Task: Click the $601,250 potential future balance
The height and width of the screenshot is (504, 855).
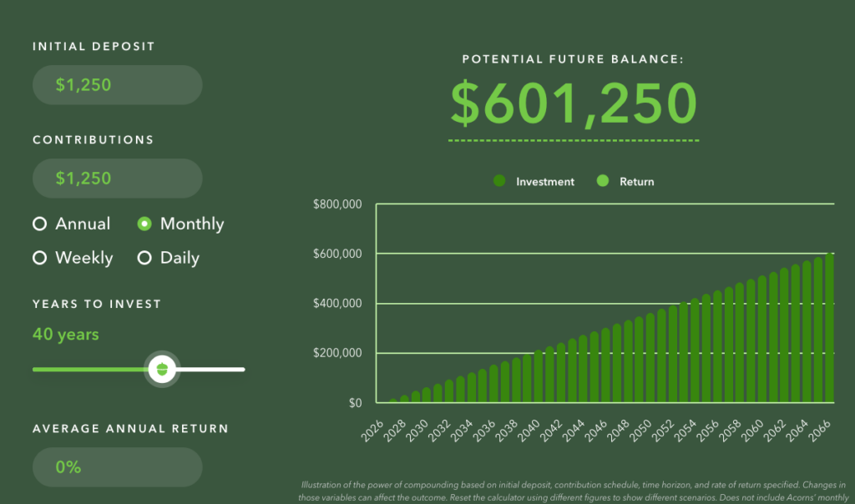Action: pos(574,104)
